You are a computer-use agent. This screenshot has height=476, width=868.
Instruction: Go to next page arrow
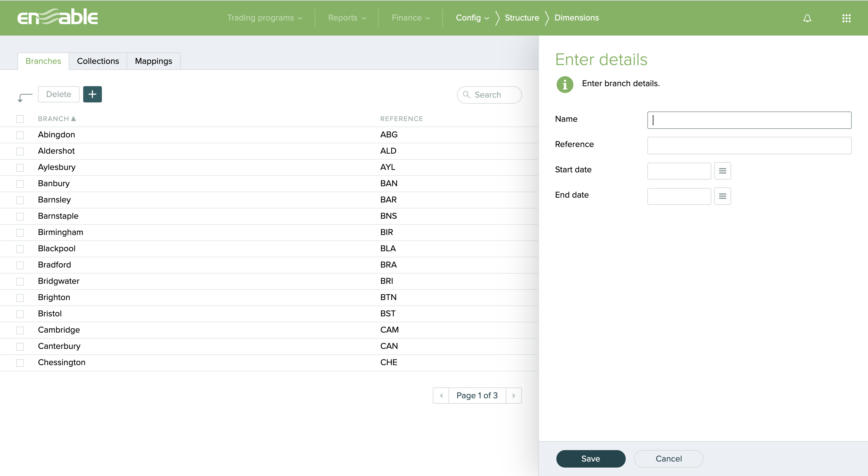pos(514,396)
